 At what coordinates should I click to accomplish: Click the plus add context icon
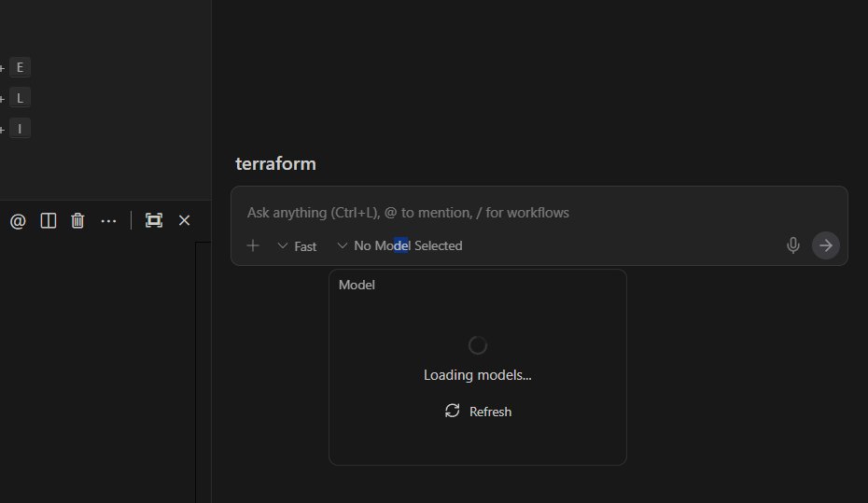(x=253, y=245)
